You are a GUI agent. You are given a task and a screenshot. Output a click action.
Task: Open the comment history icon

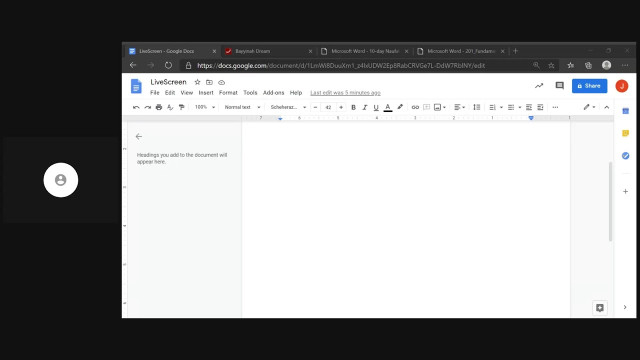[560, 86]
